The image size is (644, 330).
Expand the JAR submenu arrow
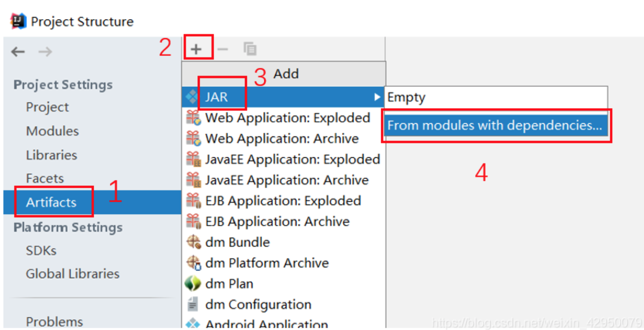tap(377, 97)
